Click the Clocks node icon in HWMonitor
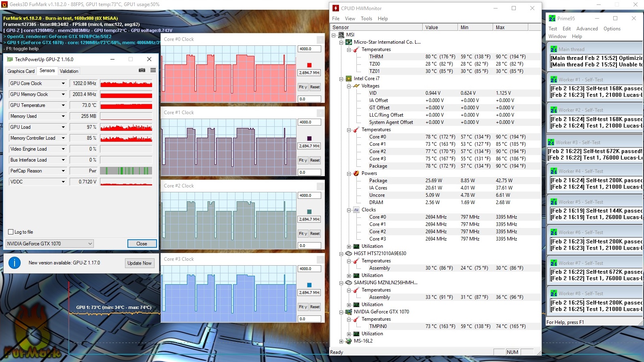The height and width of the screenshot is (362, 644). [356, 210]
